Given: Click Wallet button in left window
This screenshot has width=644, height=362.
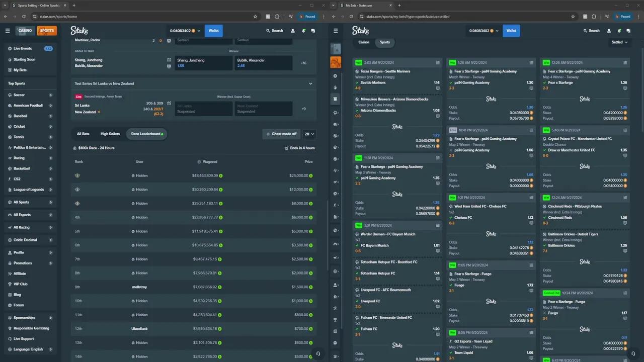Looking at the screenshot, I should tap(214, 31).
